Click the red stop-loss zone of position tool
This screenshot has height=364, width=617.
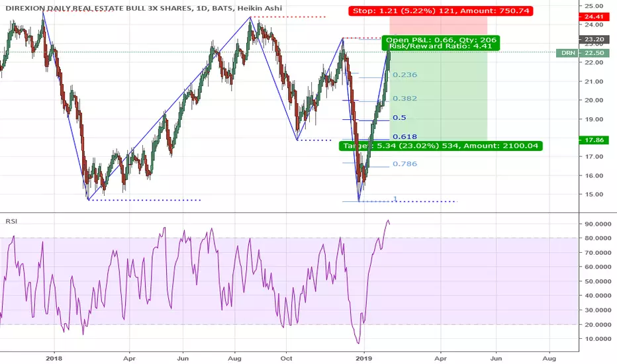pos(438,26)
